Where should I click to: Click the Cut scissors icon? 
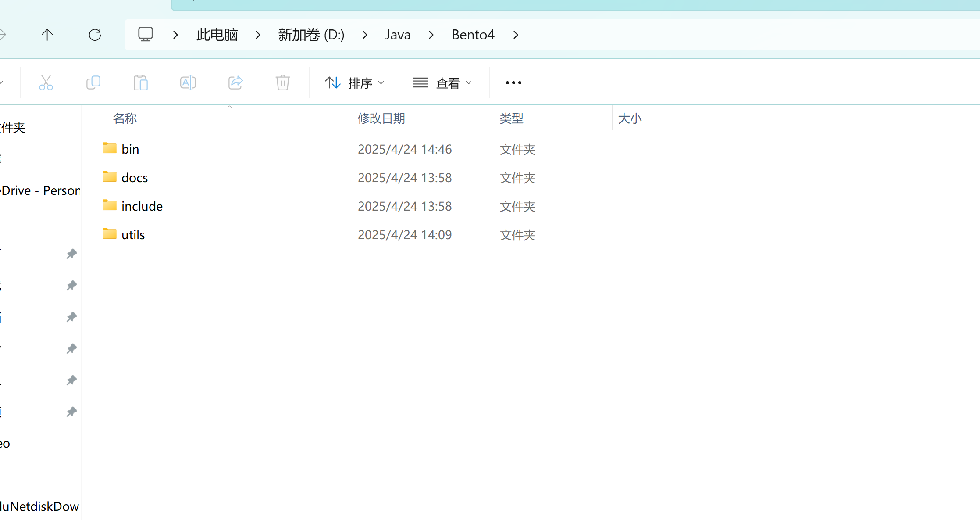[x=46, y=82]
